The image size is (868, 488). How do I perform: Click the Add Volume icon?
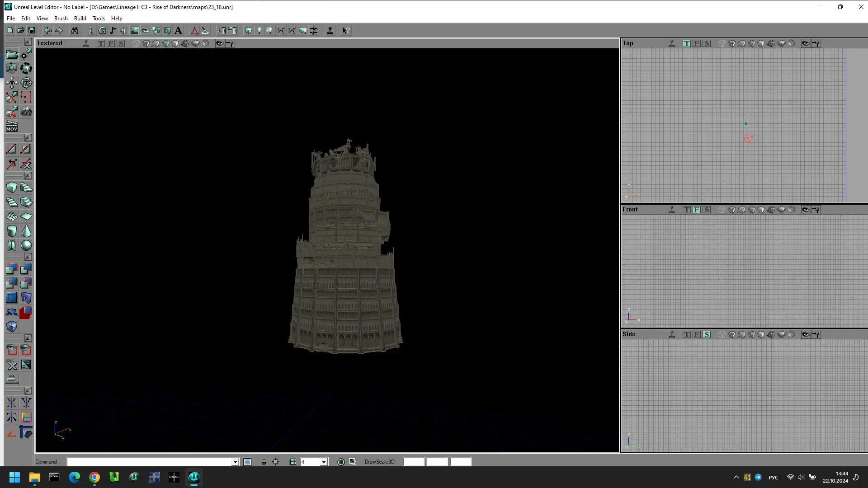pyautogui.click(x=12, y=327)
